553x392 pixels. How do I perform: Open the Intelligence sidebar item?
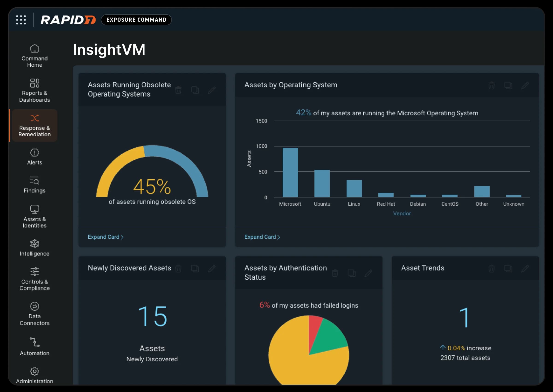point(35,248)
